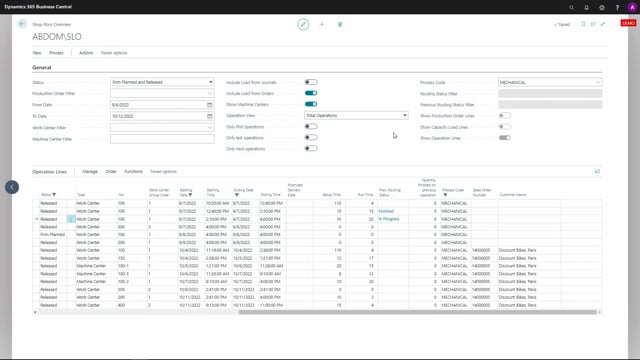Open search with the magnifier icon
Image resolution: width=640 pixels, height=360 pixels.
tap(571, 7)
